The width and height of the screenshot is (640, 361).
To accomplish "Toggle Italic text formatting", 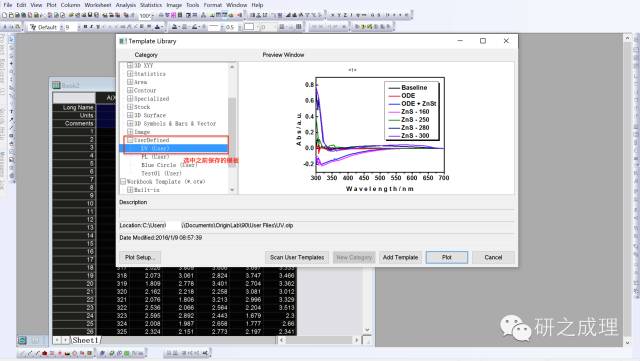I will pyautogui.click(x=91, y=27).
